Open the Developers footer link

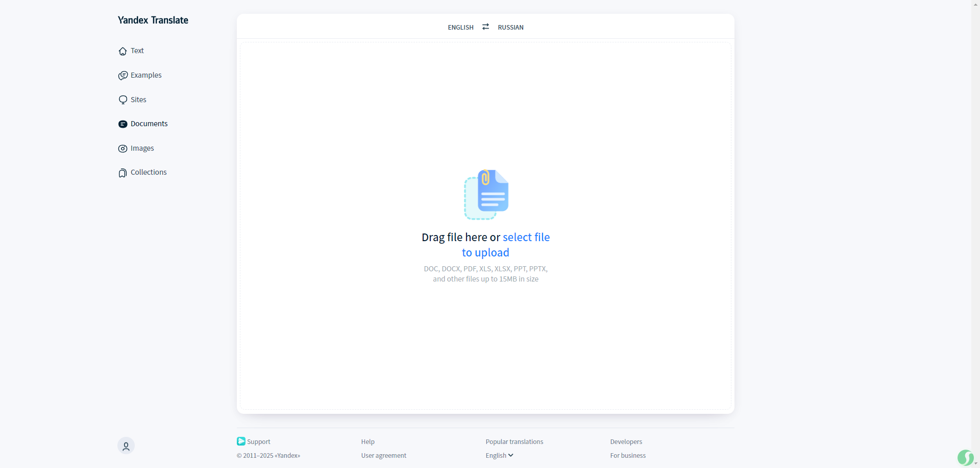tap(626, 442)
